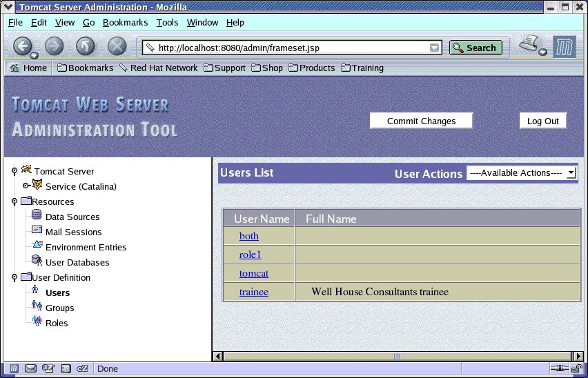
Task: Open the Training bookmarks folder
Action: tap(362, 68)
